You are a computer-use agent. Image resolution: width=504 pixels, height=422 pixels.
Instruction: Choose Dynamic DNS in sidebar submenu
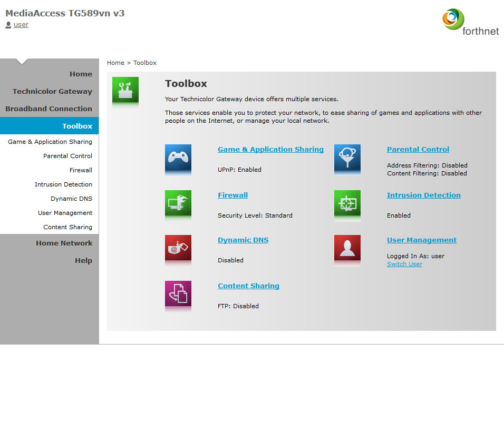[71, 199]
